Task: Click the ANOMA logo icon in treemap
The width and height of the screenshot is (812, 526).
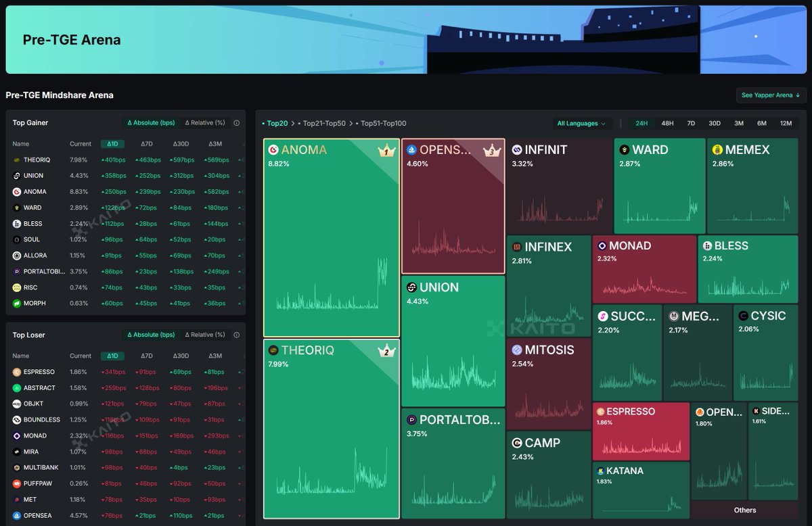Action: point(273,150)
